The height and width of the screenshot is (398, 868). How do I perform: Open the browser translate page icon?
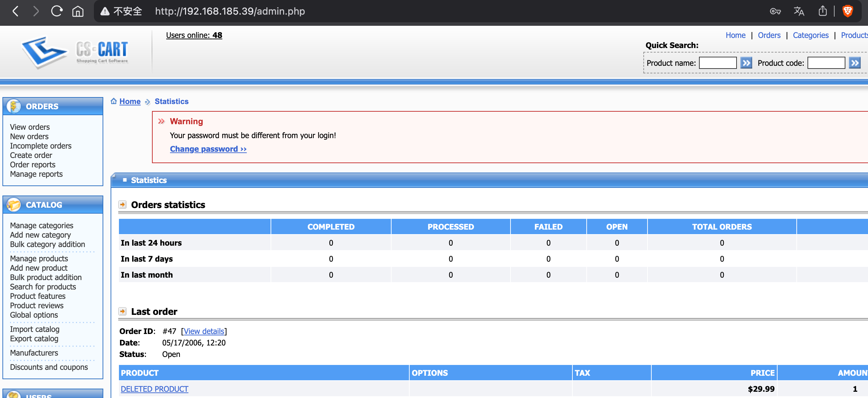coord(799,11)
